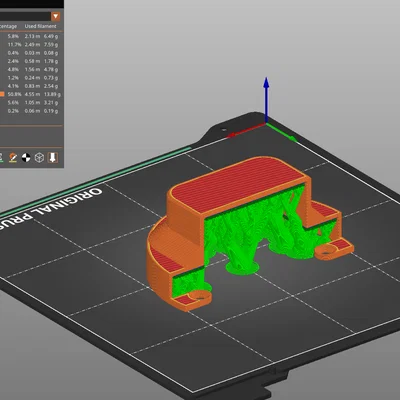Toggle the down-arrow tool marker icon
Viewport: 400px width, 400px height.
click(x=53, y=157)
